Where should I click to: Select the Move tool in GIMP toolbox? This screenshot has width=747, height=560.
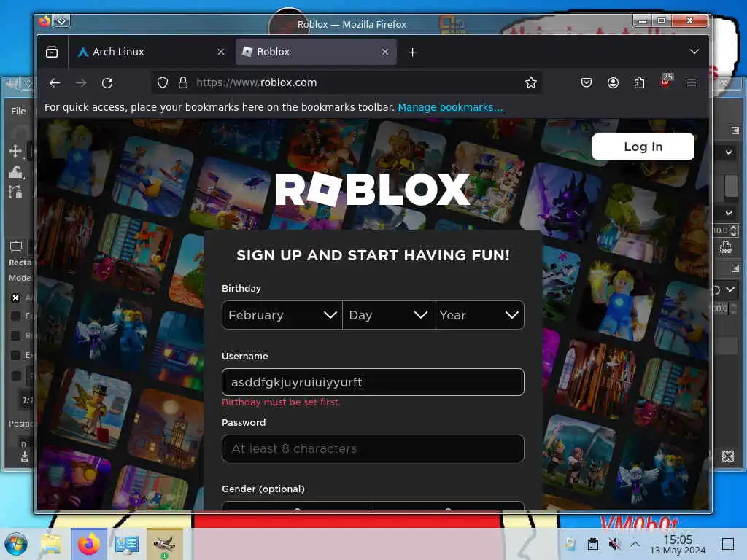tap(15, 151)
